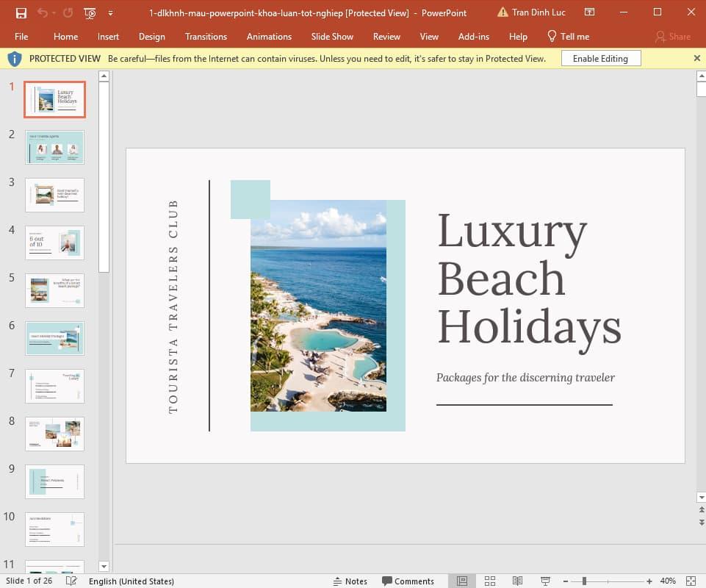Viewport: 706px width, 588px height.
Task: Click the Tell me lightbulb search
Action: (568, 36)
